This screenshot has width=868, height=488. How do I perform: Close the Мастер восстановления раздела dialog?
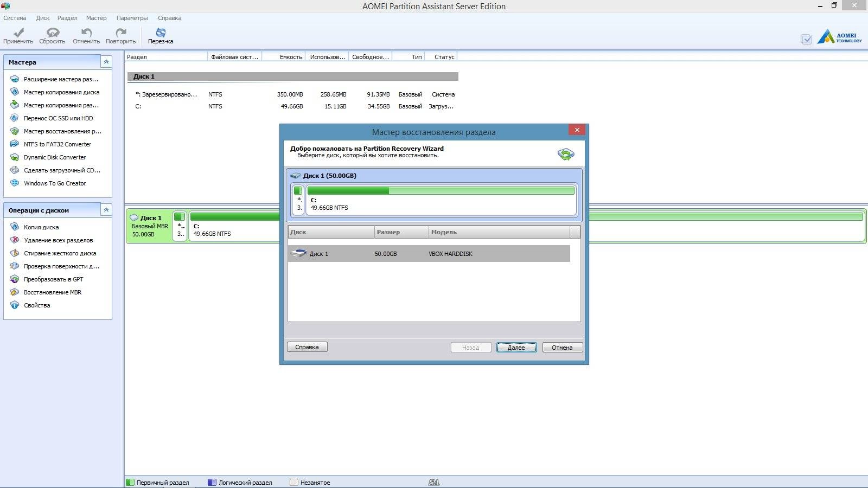point(577,130)
